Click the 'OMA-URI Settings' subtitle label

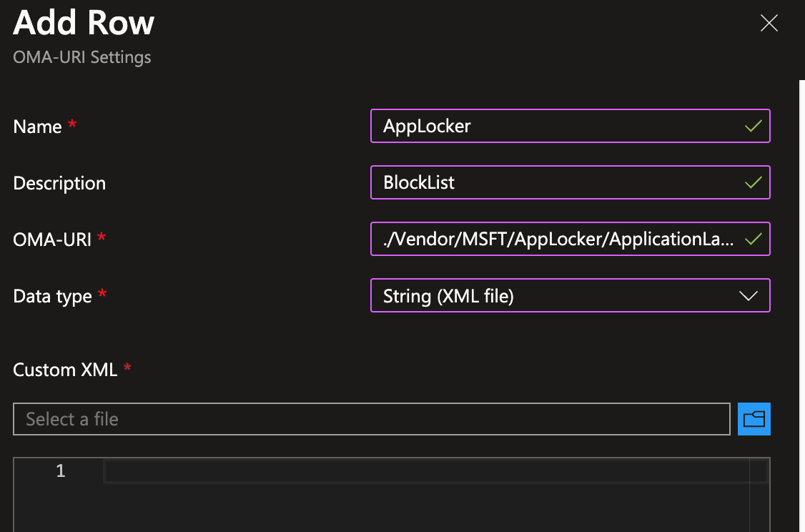pyautogui.click(x=82, y=57)
